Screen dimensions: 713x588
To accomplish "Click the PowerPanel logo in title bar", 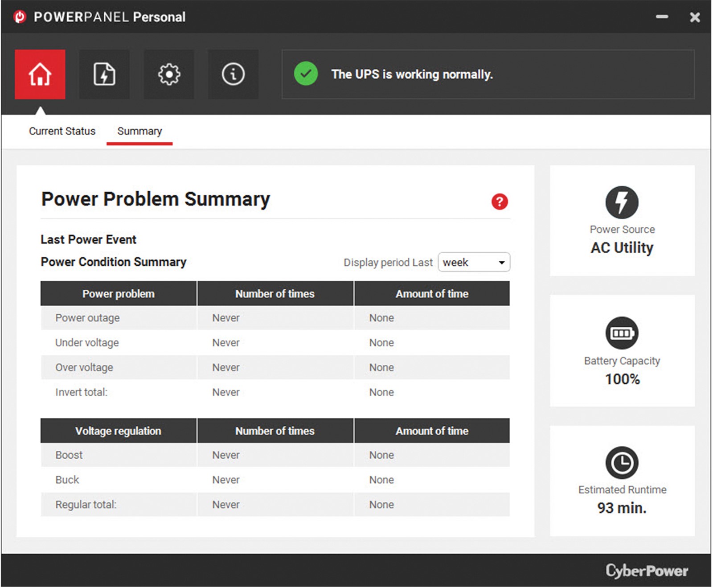I will pos(20,17).
